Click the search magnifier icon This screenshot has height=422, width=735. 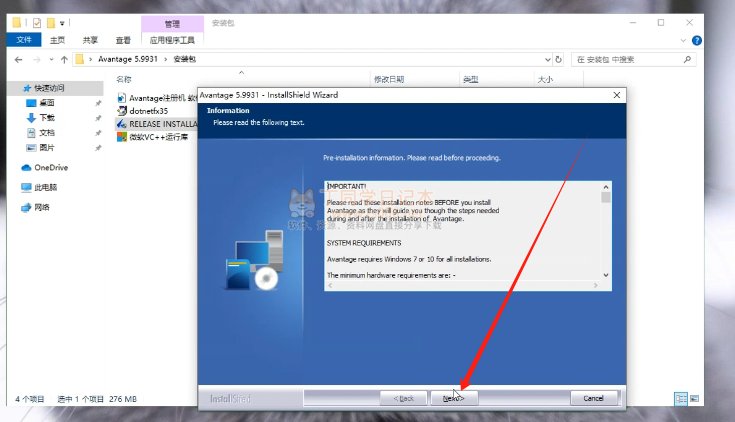coord(687,60)
